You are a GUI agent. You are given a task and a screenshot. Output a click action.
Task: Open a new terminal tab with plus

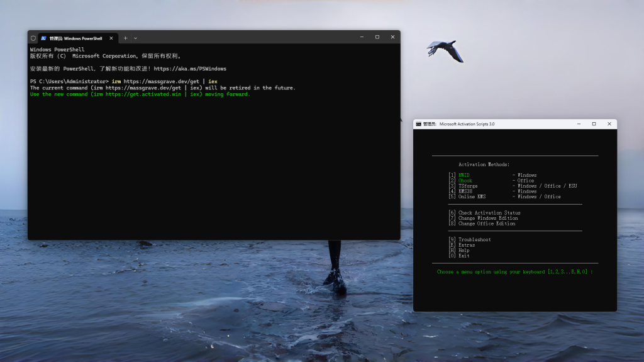(125, 38)
